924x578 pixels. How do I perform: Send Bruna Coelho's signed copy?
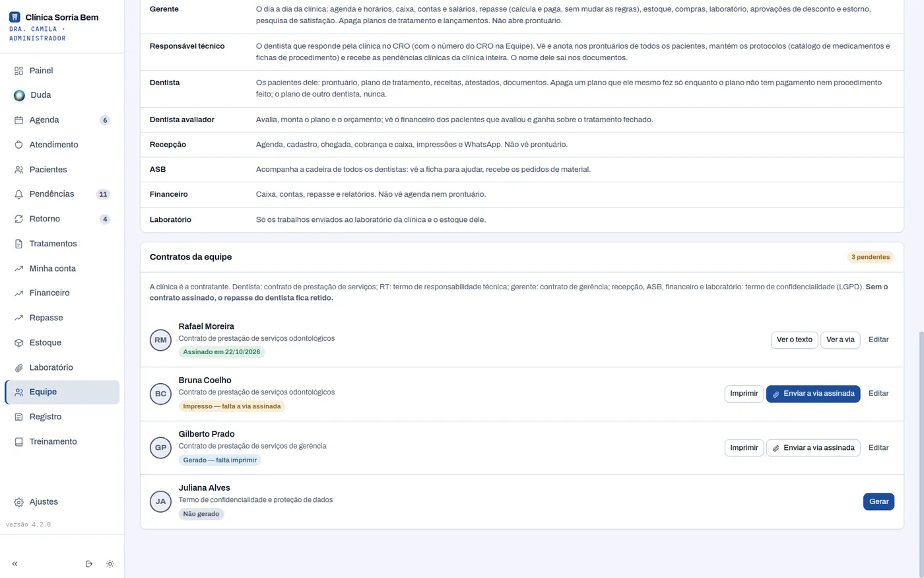point(813,394)
